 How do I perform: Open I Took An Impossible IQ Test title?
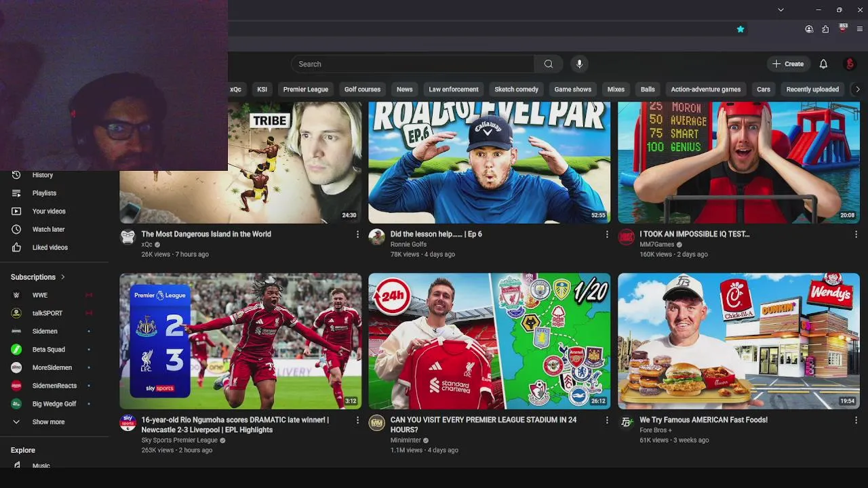[x=694, y=234]
